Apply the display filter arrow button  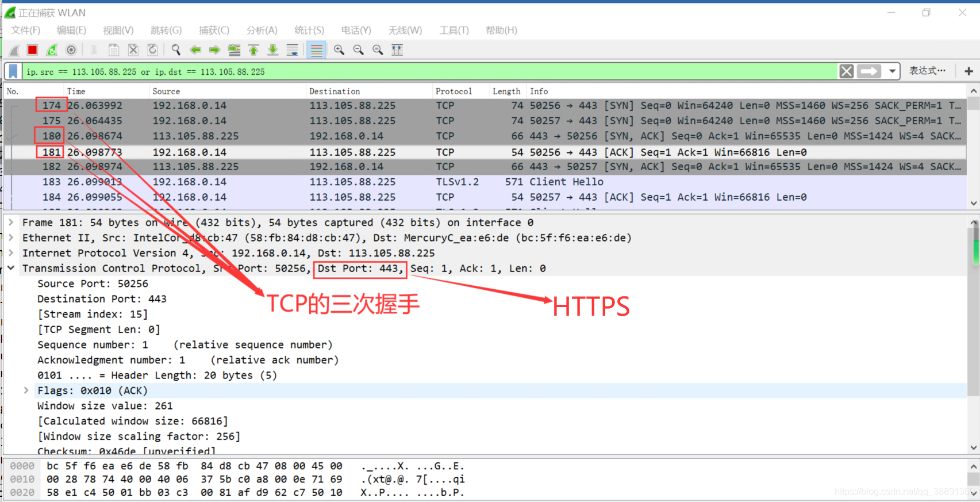point(868,71)
